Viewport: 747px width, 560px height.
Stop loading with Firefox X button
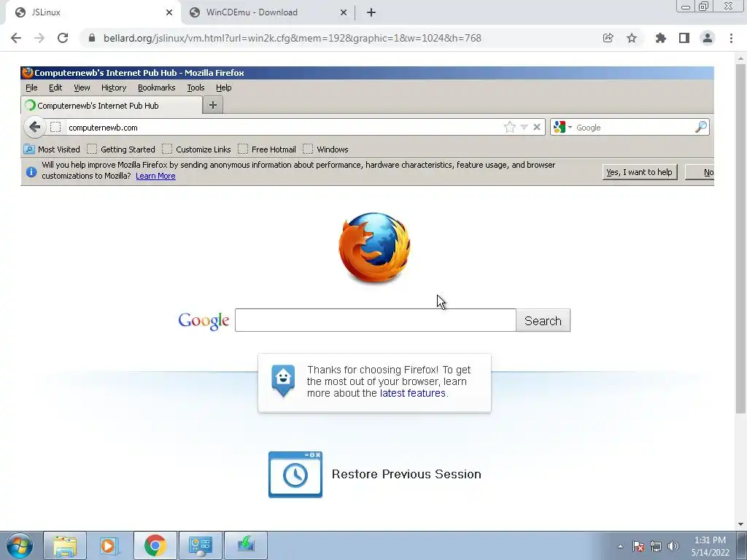537,127
